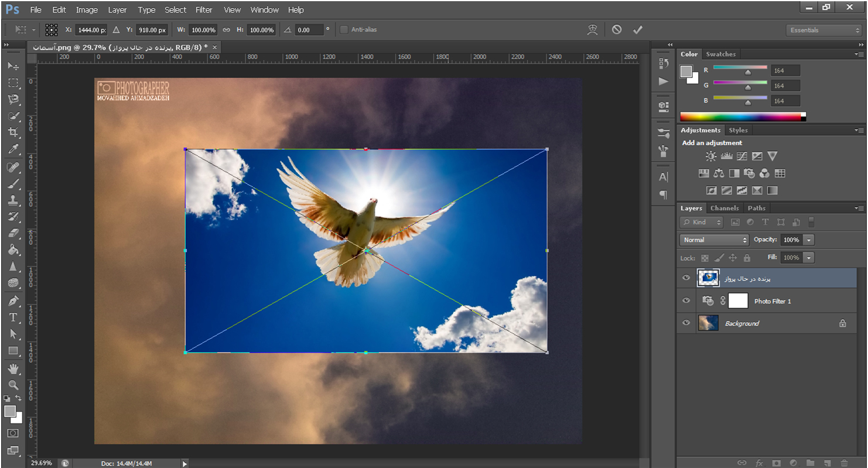Select the Zoom tool
The width and height of the screenshot is (868, 468).
(x=13, y=385)
